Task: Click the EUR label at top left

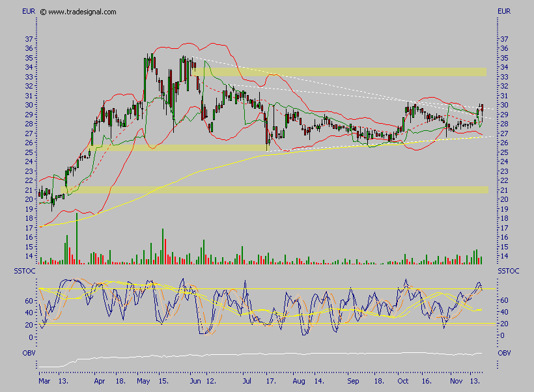Action: click(29, 11)
